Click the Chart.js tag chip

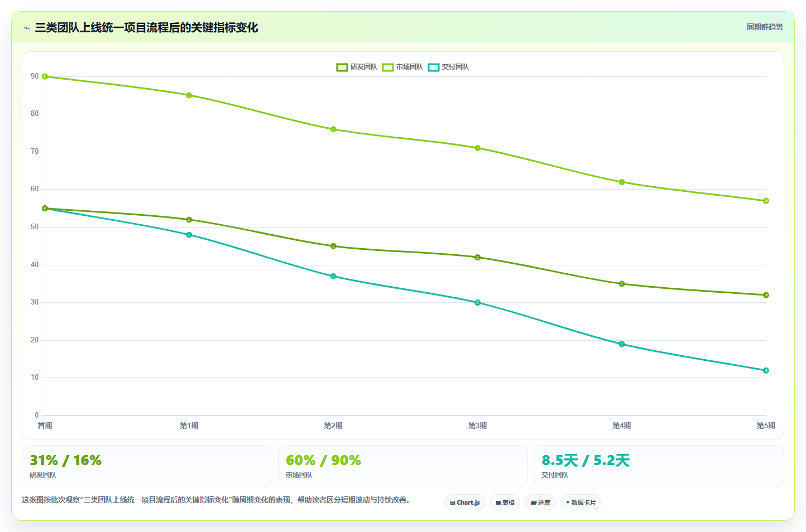[465, 502]
